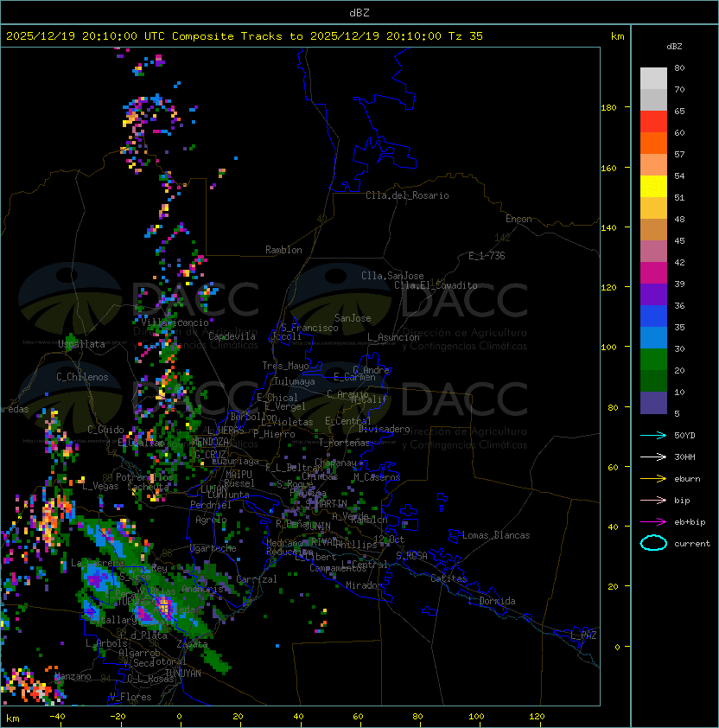Pick the purple swatch below 39
This screenshot has height=728, width=719.
(653, 294)
